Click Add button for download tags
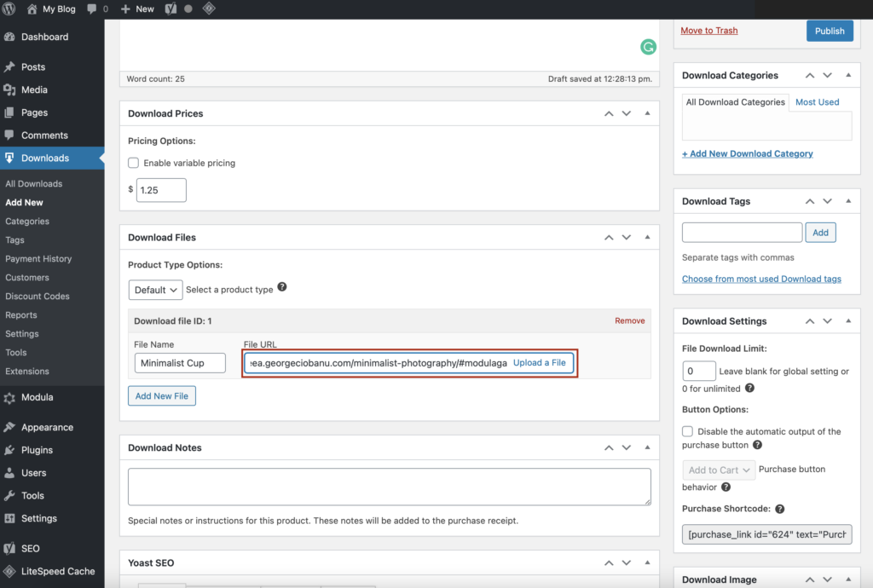The width and height of the screenshot is (873, 588). pyautogui.click(x=820, y=233)
